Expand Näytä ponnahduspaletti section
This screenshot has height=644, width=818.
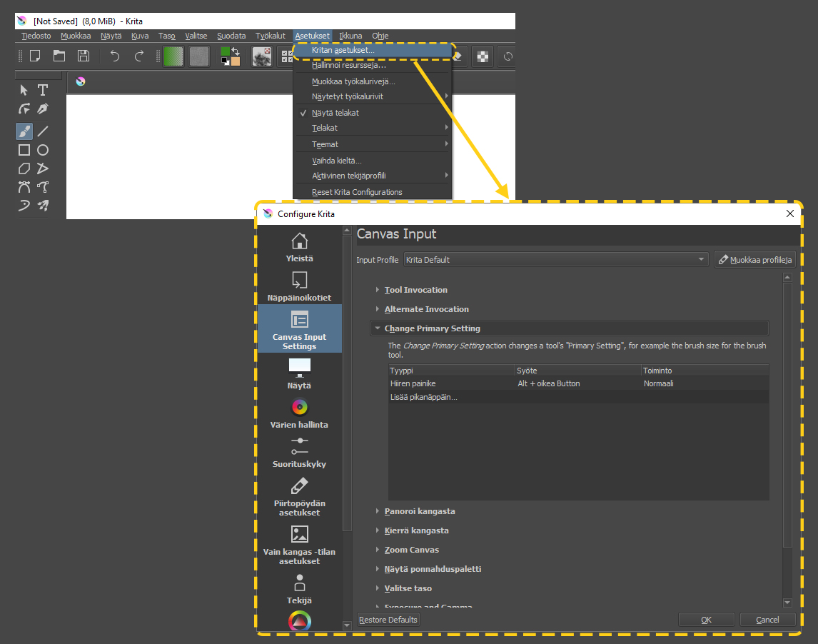point(433,569)
